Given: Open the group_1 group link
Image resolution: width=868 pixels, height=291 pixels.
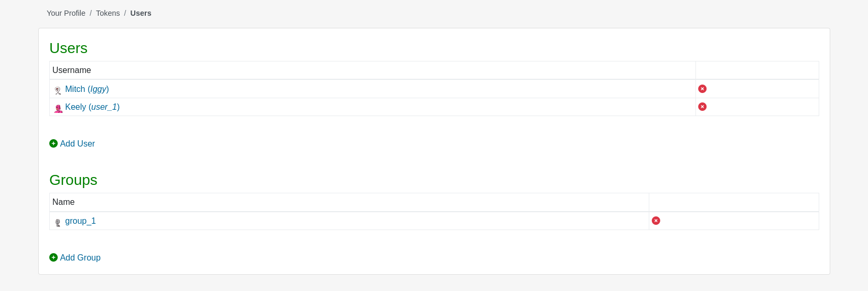Looking at the screenshot, I should [x=80, y=221].
